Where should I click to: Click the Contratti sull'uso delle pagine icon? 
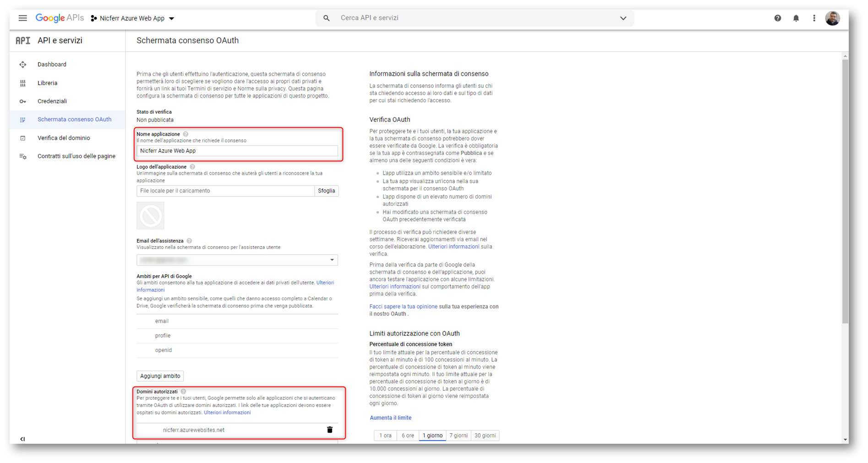[x=23, y=156]
